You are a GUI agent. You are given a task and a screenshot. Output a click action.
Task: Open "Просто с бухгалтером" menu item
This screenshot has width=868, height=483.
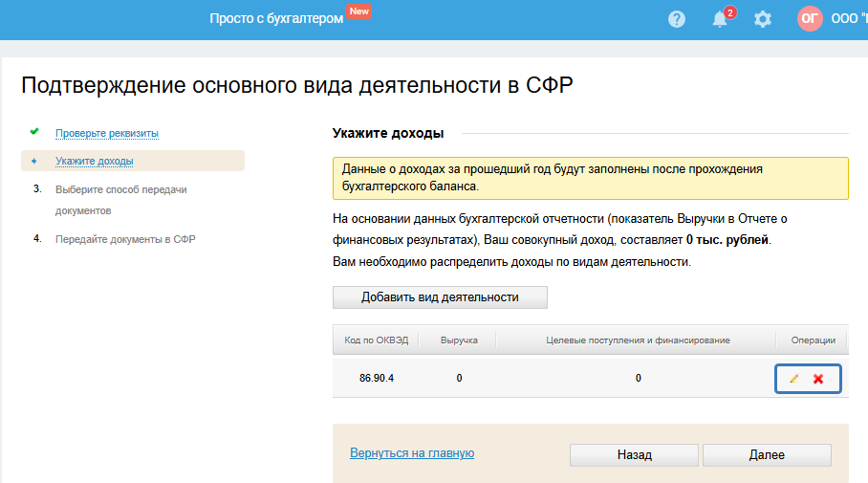(x=276, y=19)
